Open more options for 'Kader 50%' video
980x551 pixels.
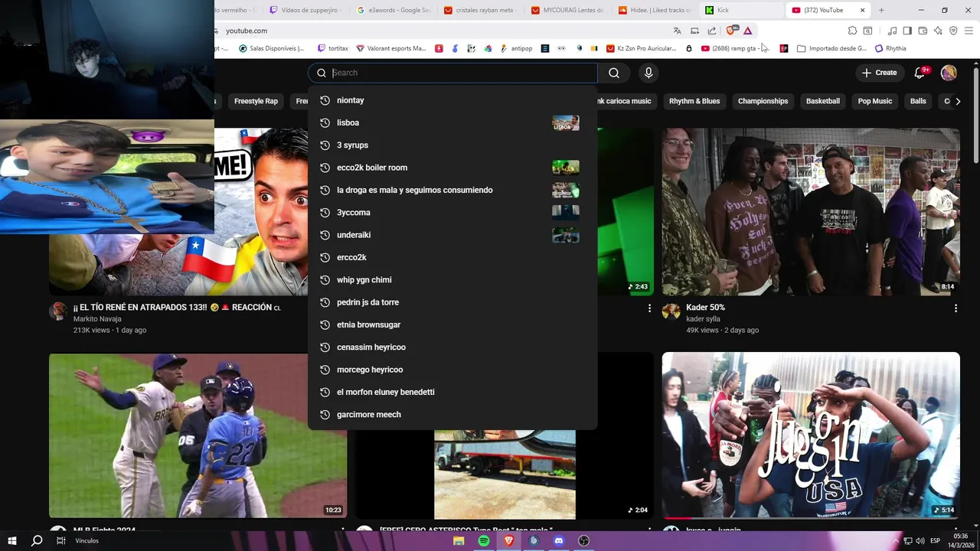coord(955,308)
